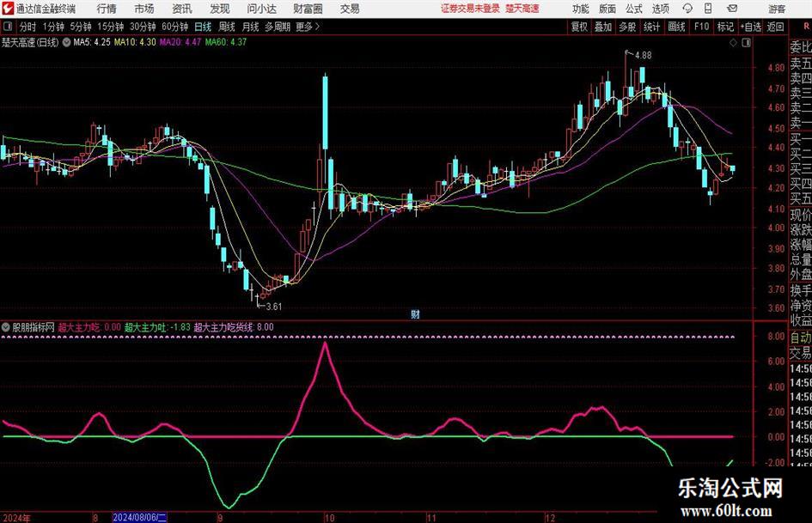The width and height of the screenshot is (812, 523).
Task: Expand the 股朋指标网 indicator dropdown
Action: click(x=6, y=327)
